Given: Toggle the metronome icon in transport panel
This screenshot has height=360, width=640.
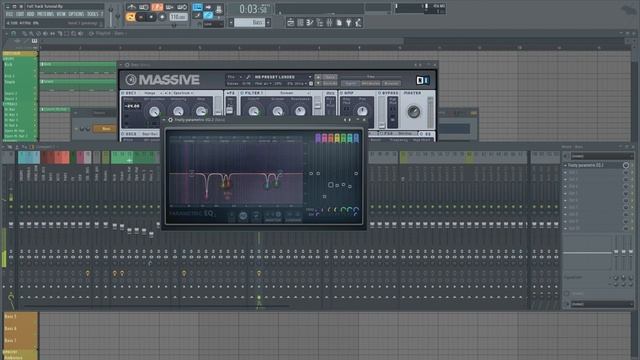Looking at the screenshot, I should coord(131,7).
